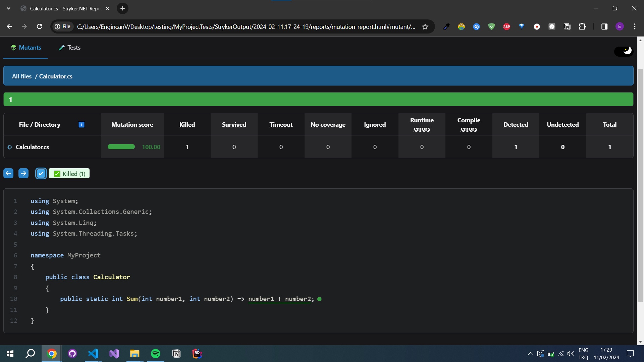This screenshot has height=362, width=644.
Task: Open Adblock Plus extension
Action: click(506, 26)
